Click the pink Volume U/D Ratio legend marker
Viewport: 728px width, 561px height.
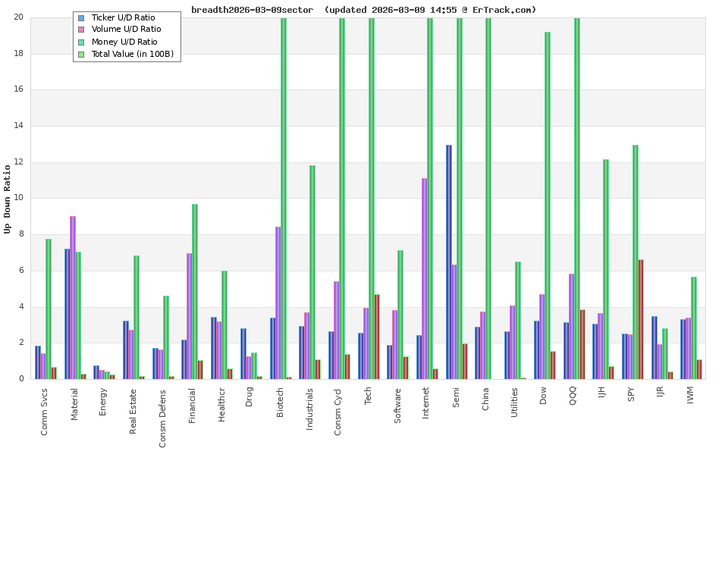click(81, 30)
